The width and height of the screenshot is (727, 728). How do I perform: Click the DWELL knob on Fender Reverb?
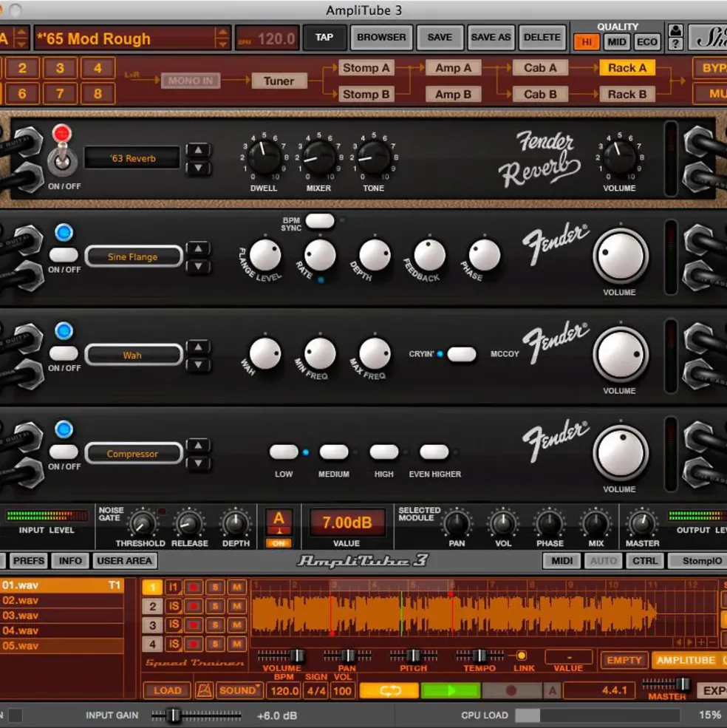[x=264, y=157]
